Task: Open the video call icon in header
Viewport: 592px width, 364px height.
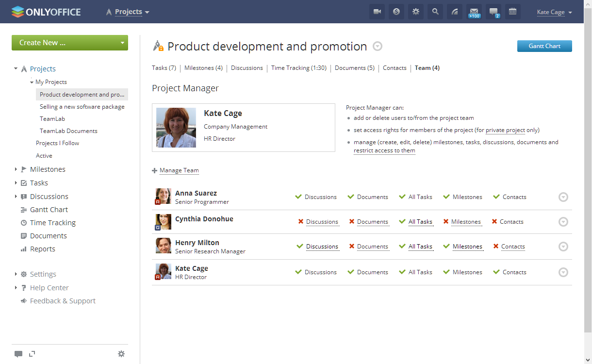Action: (x=377, y=12)
